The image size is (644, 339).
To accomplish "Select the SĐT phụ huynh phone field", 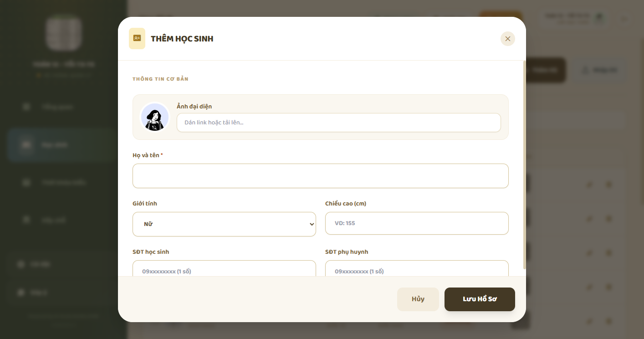I will (417, 269).
